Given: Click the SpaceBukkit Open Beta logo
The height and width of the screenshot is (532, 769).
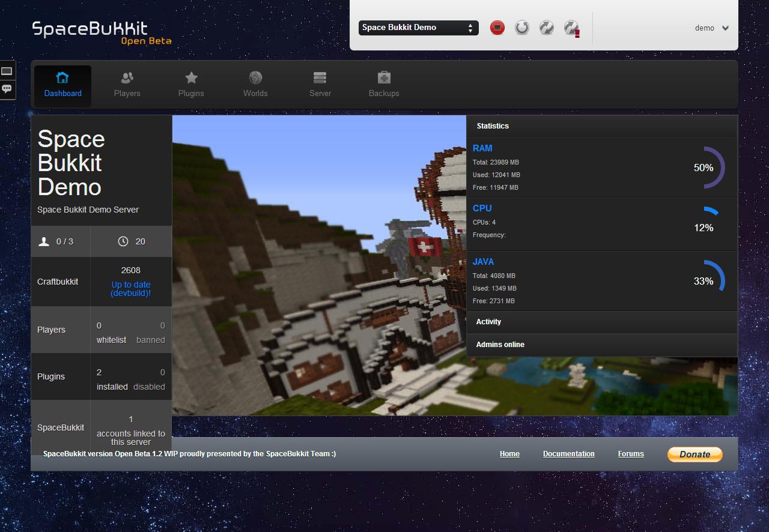Looking at the screenshot, I should [x=102, y=33].
